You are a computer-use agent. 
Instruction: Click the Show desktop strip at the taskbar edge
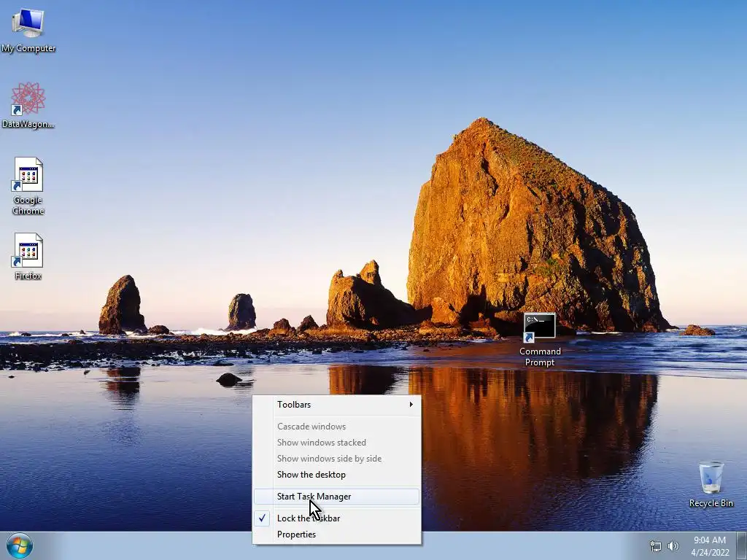(742, 545)
